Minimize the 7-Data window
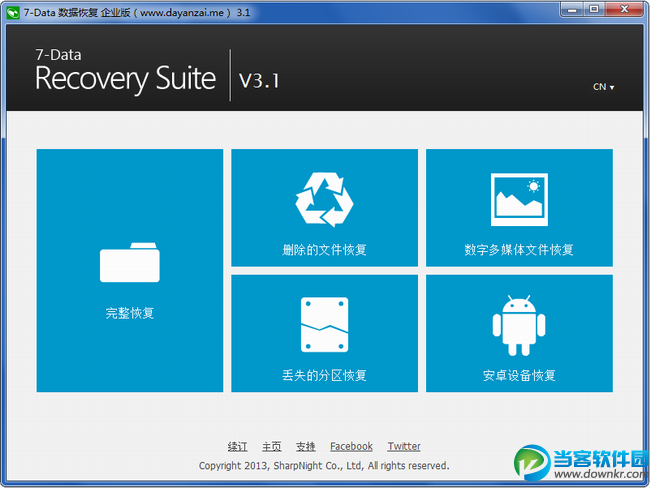The width and height of the screenshot is (650, 488). (x=572, y=10)
